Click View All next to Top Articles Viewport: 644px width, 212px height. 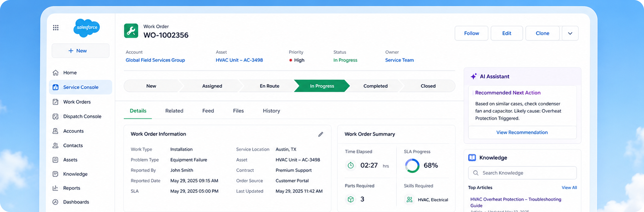point(569,188)
